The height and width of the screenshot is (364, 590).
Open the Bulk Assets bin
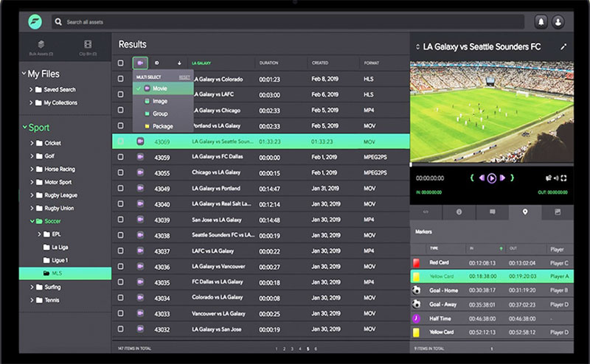point(41,47)
